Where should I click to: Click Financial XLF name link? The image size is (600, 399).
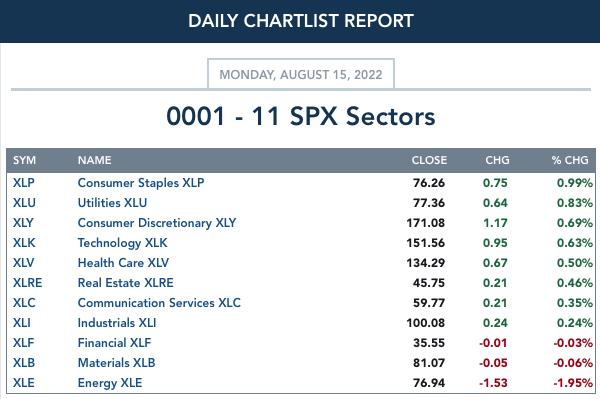coord(114,343)
